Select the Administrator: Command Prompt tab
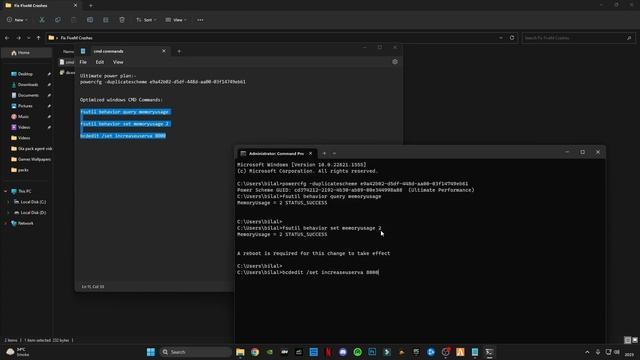 [276, 153]
